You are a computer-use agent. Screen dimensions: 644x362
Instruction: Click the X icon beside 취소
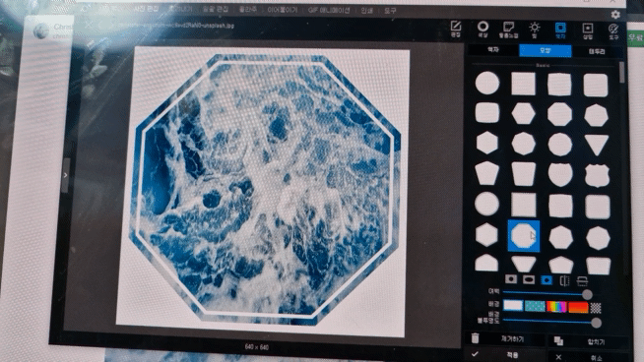point(558,357)
